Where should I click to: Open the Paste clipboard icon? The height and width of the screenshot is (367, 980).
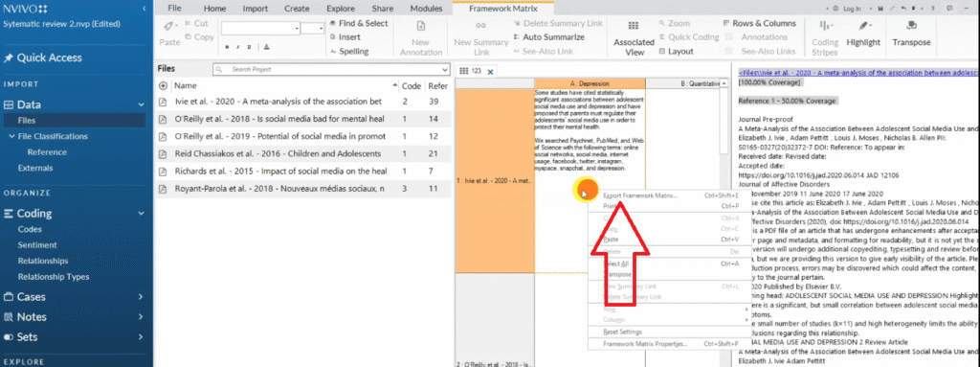click(x=169, y=26)
